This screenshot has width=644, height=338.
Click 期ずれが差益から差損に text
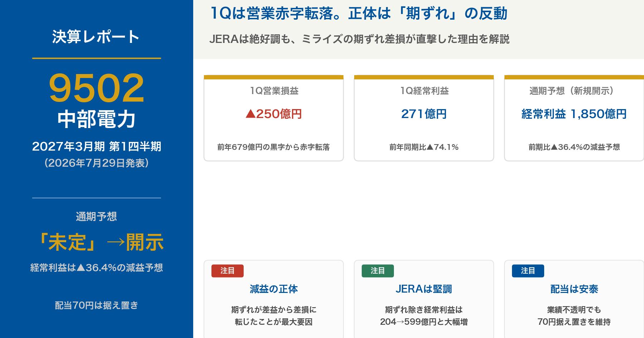pos(274,310)
